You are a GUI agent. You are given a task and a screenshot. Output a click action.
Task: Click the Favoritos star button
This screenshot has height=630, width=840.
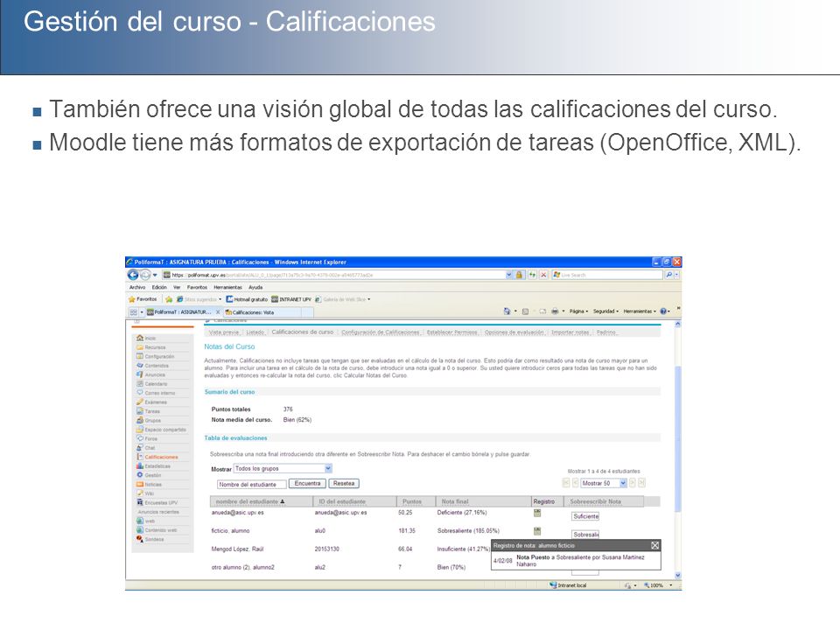pyautogui.click(x=143, y=299)
